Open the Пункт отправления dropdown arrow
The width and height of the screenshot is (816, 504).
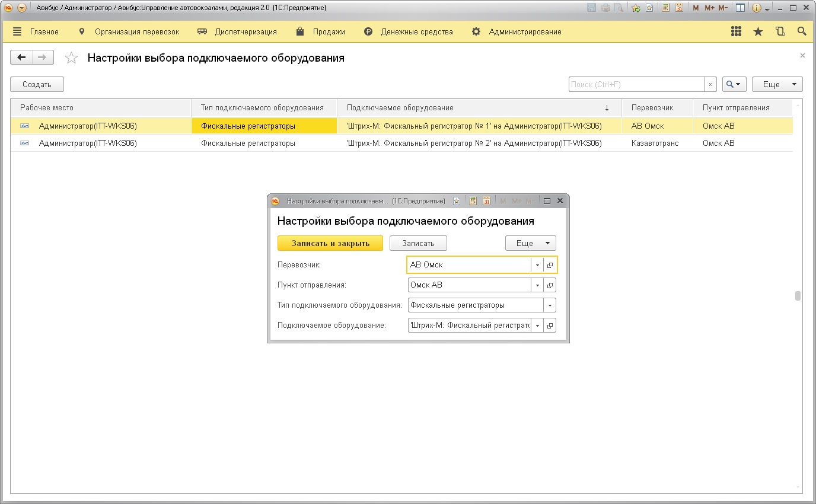click(x=537, y=285)
